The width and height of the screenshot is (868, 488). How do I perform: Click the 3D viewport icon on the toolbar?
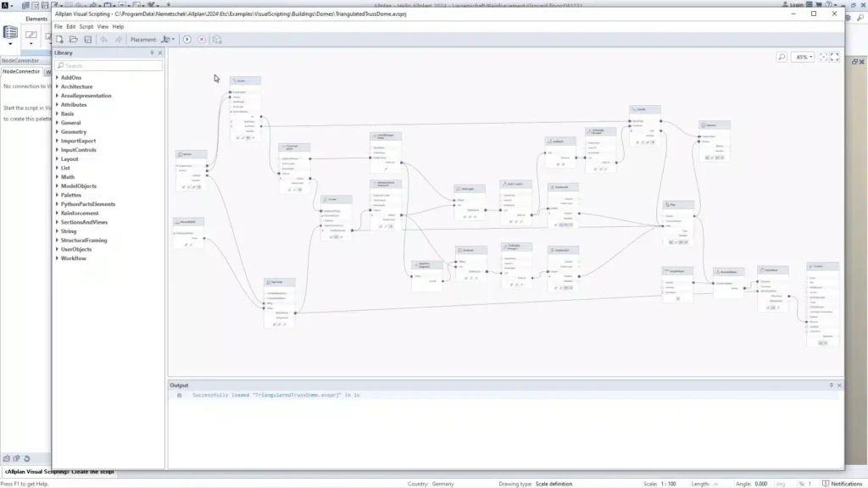pyautogui.click(x=217, y=39)
